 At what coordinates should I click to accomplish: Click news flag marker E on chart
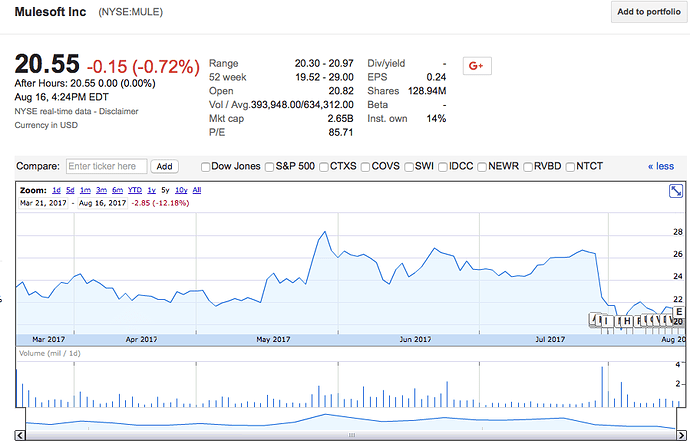click(679, 313)
